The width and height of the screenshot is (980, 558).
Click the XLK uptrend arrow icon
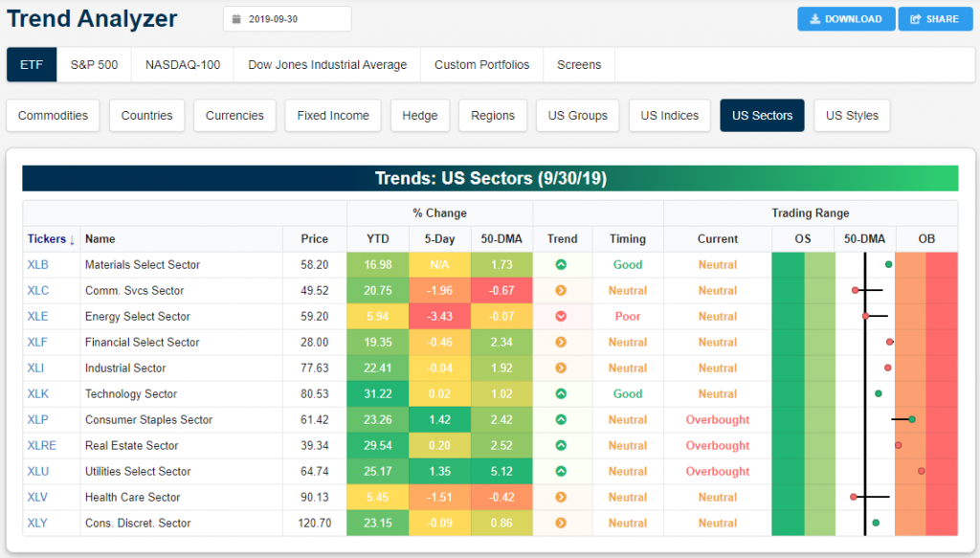(x=561, y=394)
